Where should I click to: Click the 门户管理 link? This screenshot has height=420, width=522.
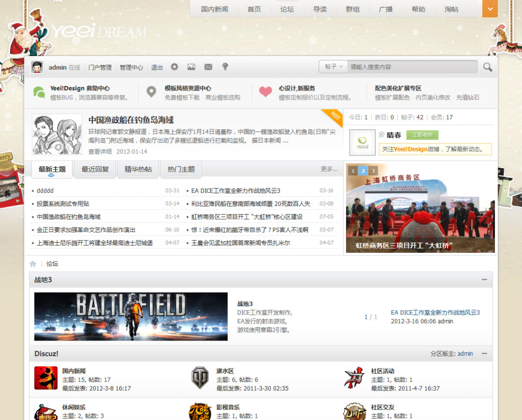pos(100,68)
